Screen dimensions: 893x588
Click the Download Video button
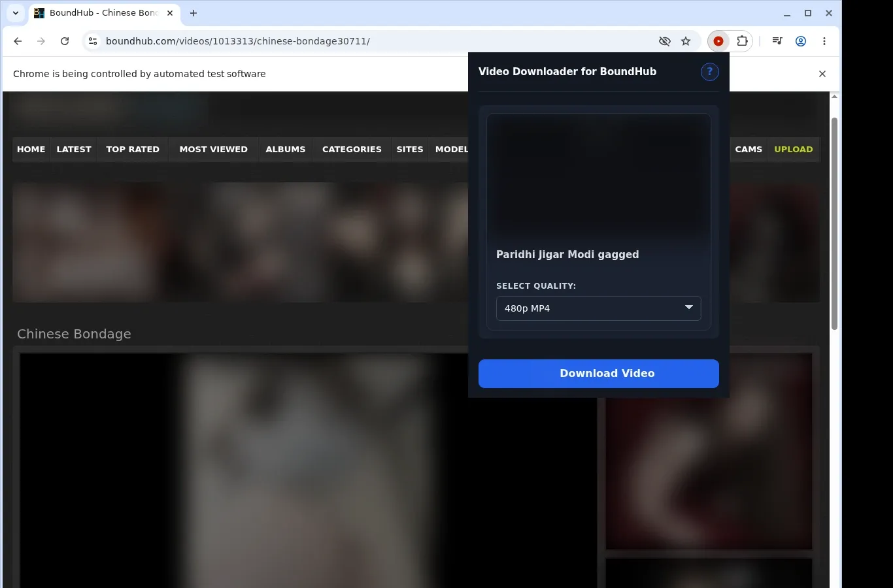click(599, 374)
